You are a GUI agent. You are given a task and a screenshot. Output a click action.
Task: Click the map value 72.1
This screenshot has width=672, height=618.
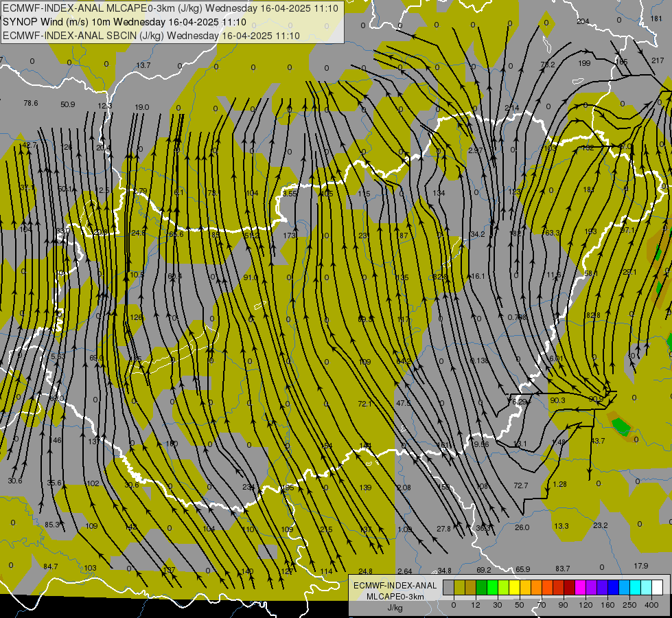pyautogui.click(x=364, y=404)
